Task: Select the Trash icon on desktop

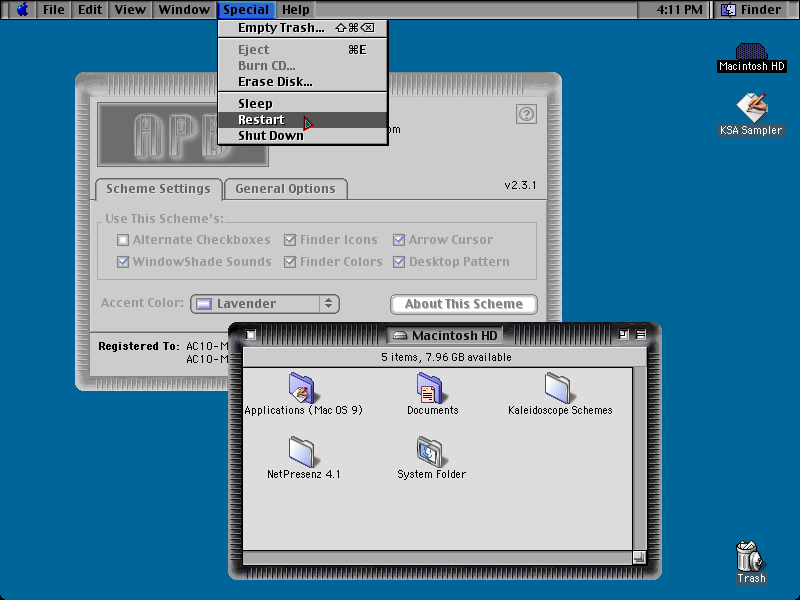Action: (751, 556)
